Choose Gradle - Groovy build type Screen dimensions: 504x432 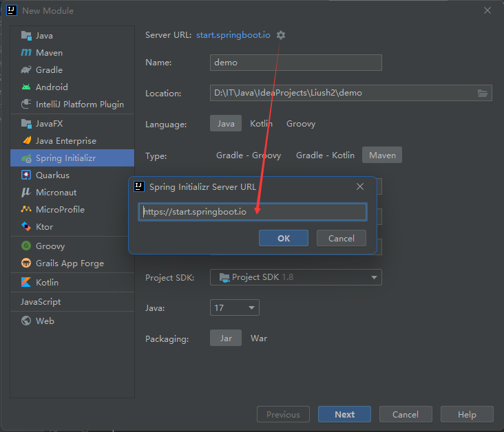249,155
